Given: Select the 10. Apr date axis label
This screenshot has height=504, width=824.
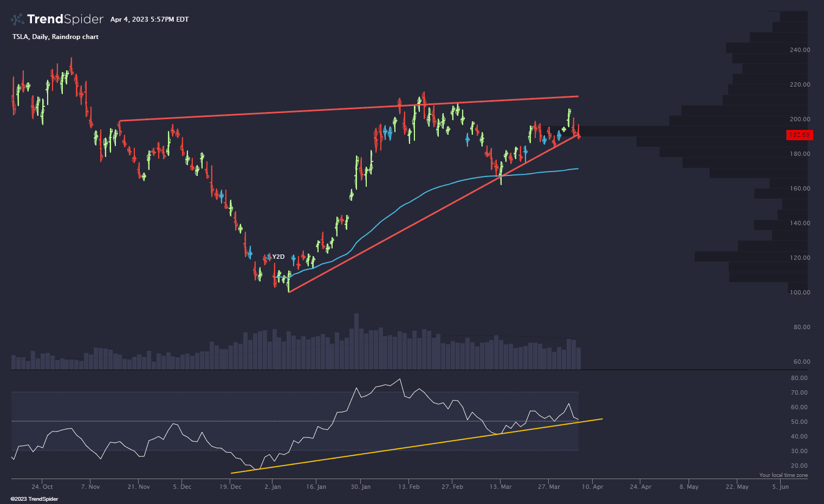Looking at the screenshot, I should click(592, 487).
